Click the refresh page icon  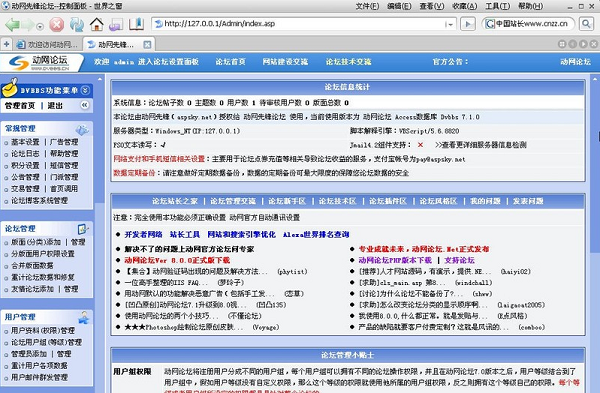point(77,25)
